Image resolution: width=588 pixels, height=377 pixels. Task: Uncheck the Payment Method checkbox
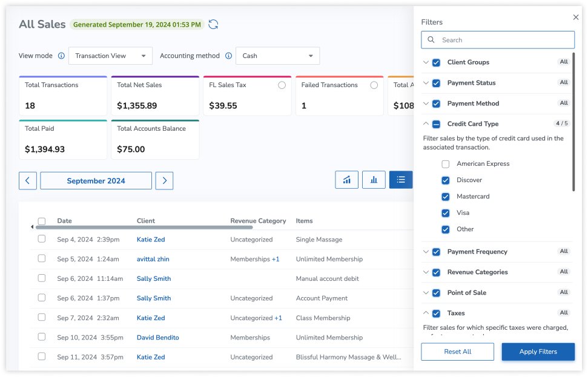point(436,104)
